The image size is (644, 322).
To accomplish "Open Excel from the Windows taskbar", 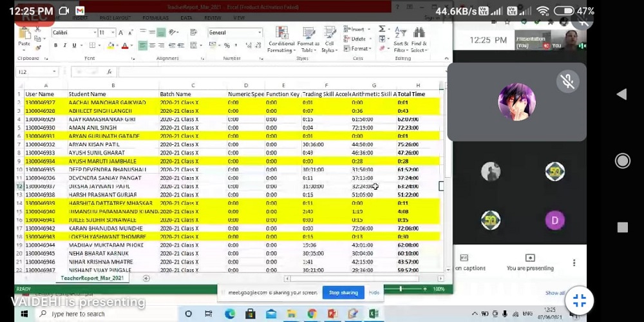I will (x=374, y=314).
